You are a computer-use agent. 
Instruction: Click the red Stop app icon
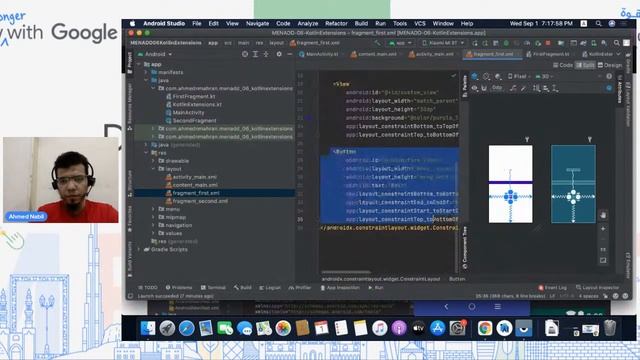click(x=548, y=42)
